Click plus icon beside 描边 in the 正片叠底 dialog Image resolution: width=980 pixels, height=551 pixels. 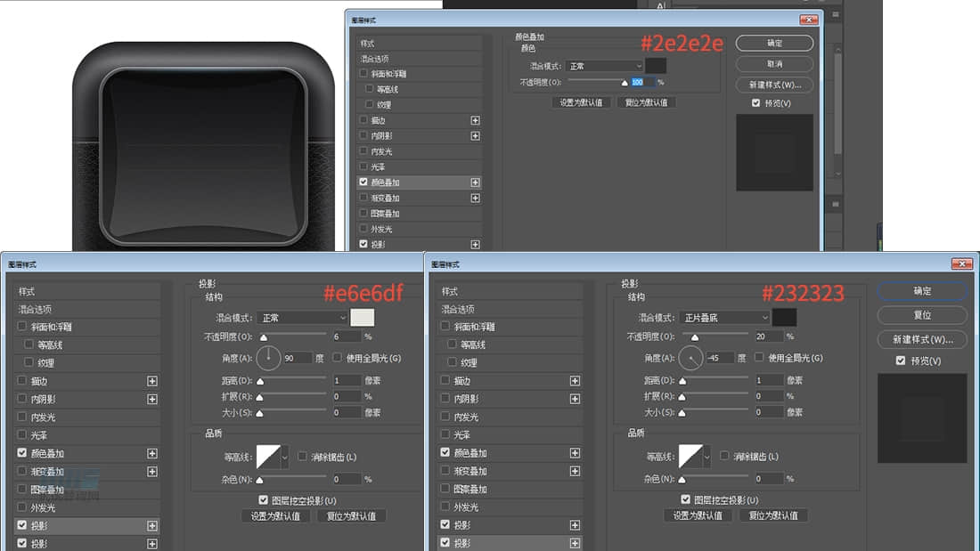[x=575, y=380]
